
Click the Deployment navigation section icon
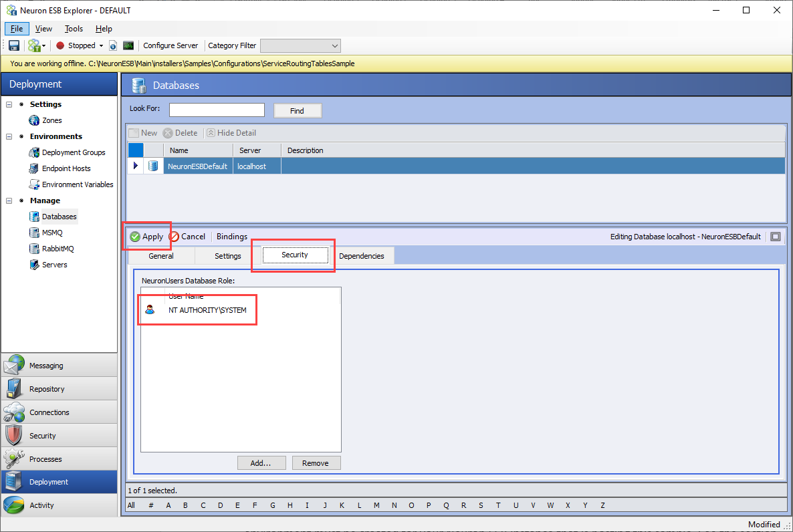click(x=13, y=482)
